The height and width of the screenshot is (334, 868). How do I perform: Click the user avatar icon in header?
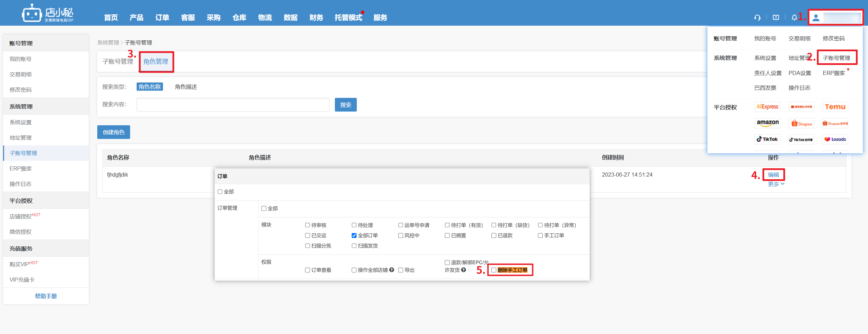click(x=816, y=18)
